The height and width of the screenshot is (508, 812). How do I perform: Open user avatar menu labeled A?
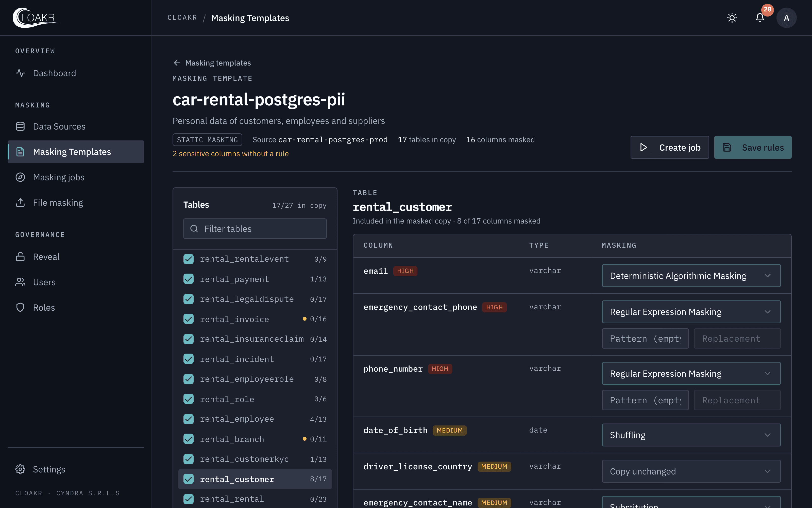786,18
